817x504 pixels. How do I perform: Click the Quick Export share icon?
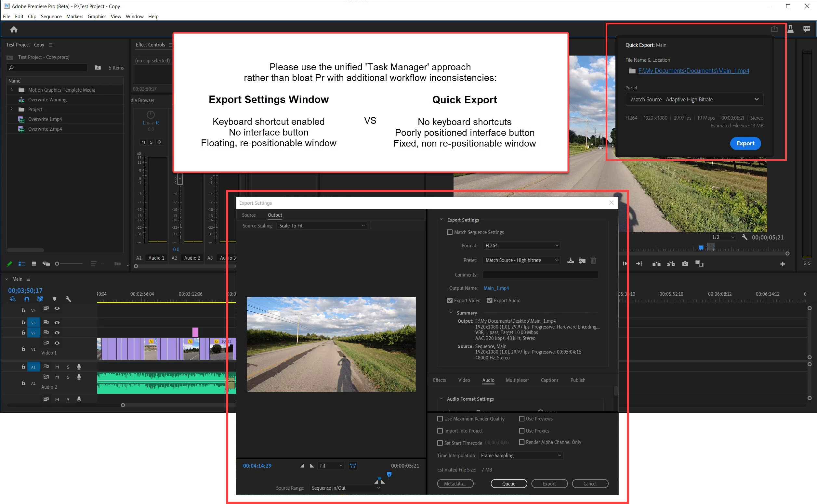(774, 29)
